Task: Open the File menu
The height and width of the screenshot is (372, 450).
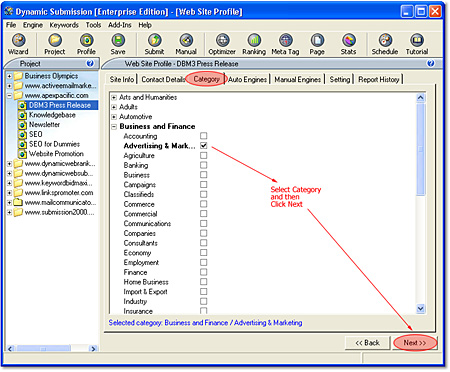Action: pos(11,25)
